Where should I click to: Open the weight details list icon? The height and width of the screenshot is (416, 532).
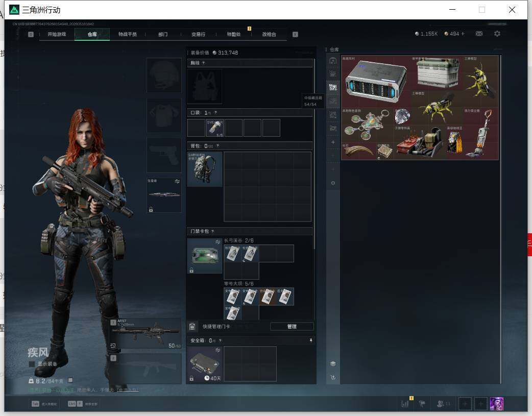(70, 380)
